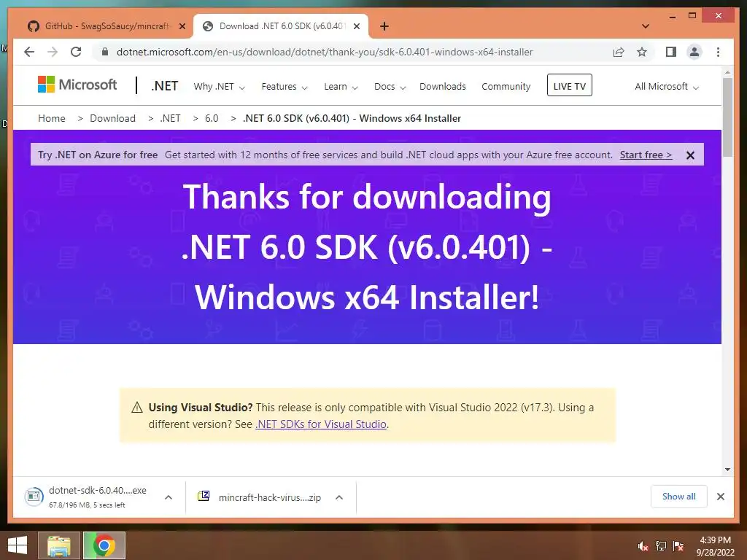Image resolution: width=747 pixels, height=560 pixels.
Task: Expand the Docs menu
Action: 390,87
